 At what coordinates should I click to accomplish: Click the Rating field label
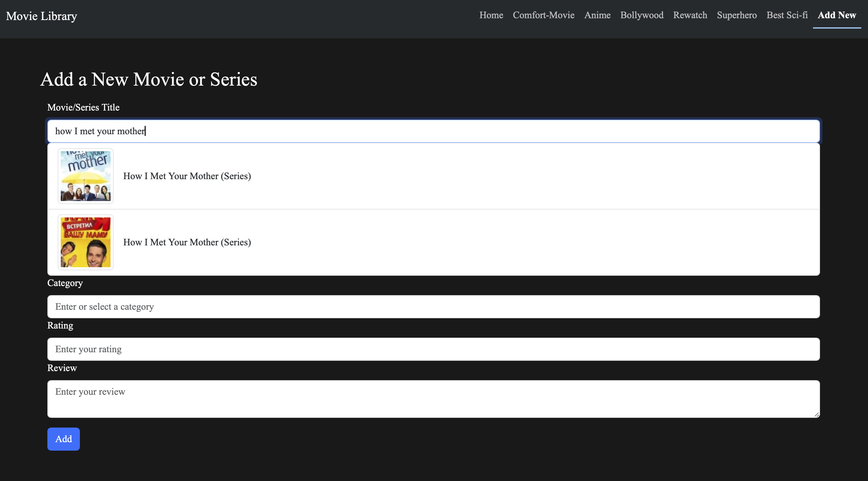(60, 326)
